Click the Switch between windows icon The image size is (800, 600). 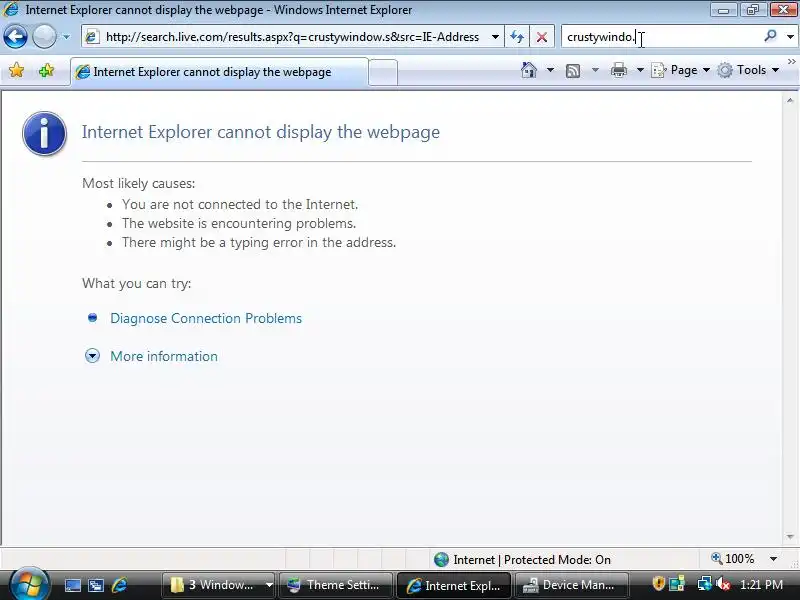[96, 586]
